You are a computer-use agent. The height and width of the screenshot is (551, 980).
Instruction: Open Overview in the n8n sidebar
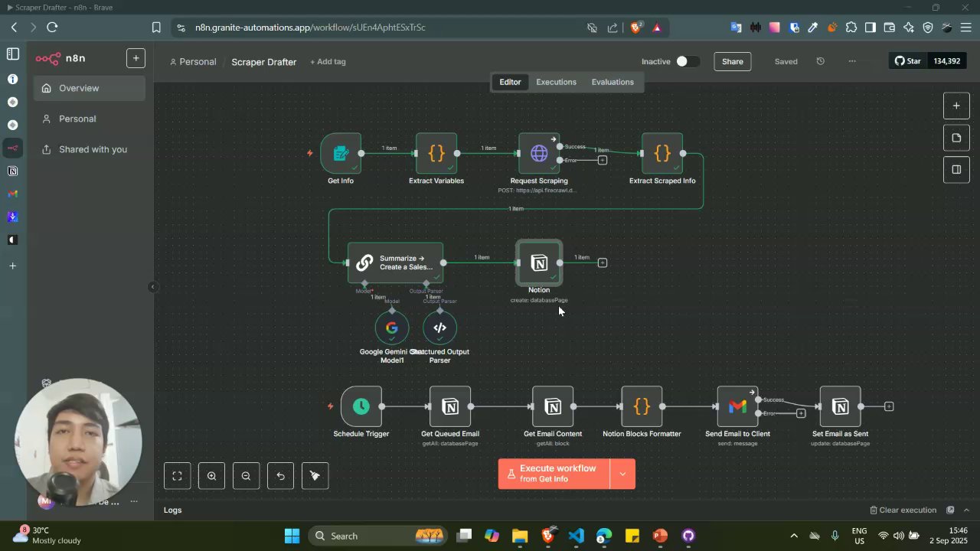point(90,88)
